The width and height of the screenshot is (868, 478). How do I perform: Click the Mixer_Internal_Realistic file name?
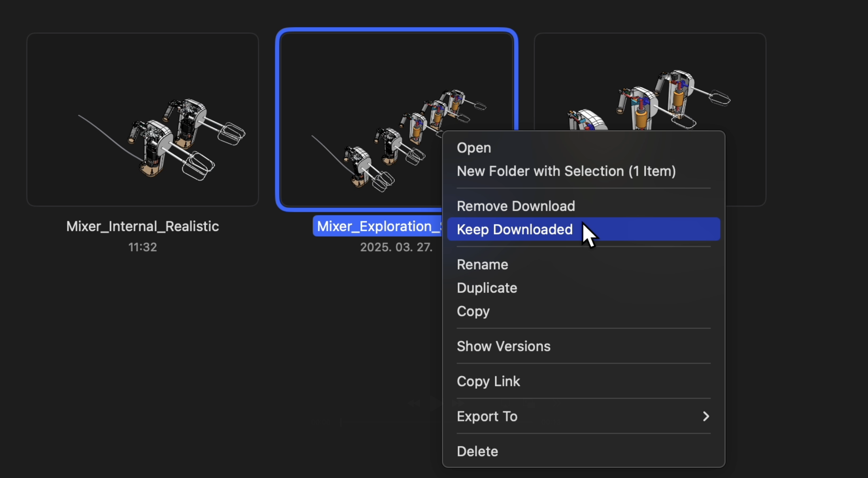point(143,227)
